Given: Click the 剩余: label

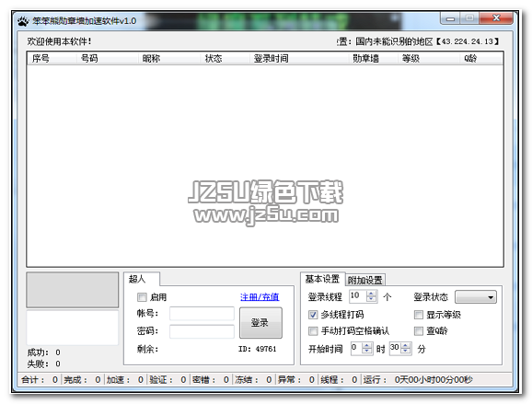Looking at the screenshot, I should [147, 349].
